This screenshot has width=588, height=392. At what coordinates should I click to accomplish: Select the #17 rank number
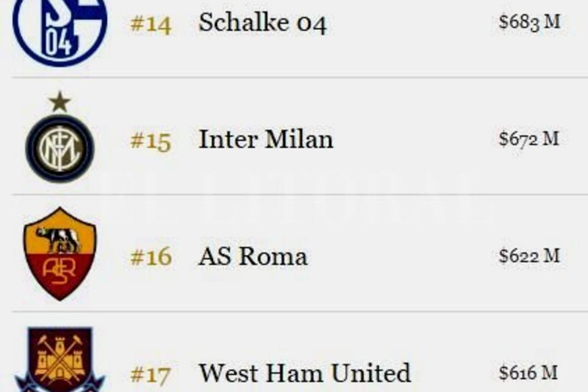coord(151,374)
